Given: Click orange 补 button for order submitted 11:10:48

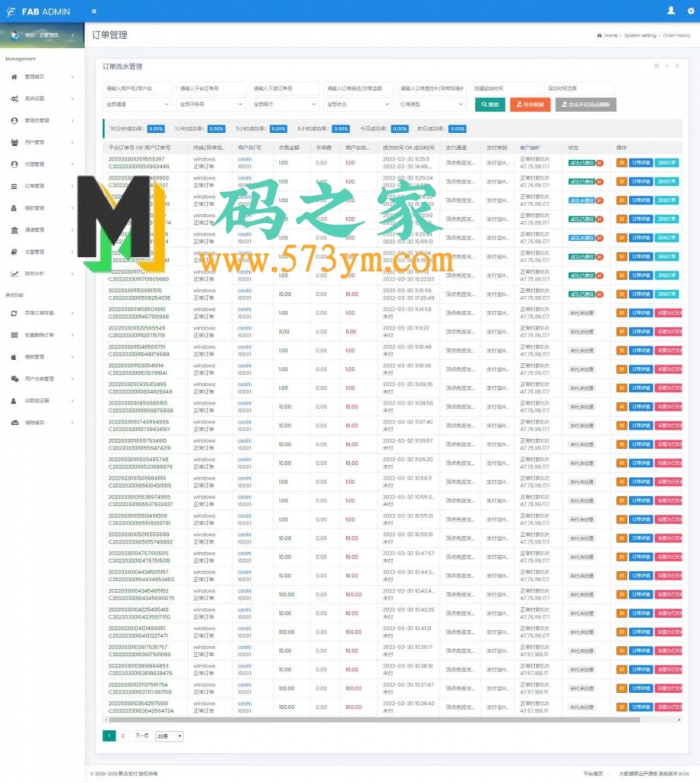Looking at the screenshot, I should click(x=621, y=350).
